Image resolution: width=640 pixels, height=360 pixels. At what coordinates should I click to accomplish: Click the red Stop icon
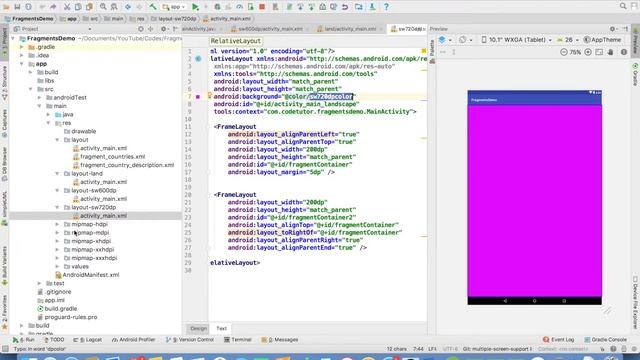click(x=262, y=7)
